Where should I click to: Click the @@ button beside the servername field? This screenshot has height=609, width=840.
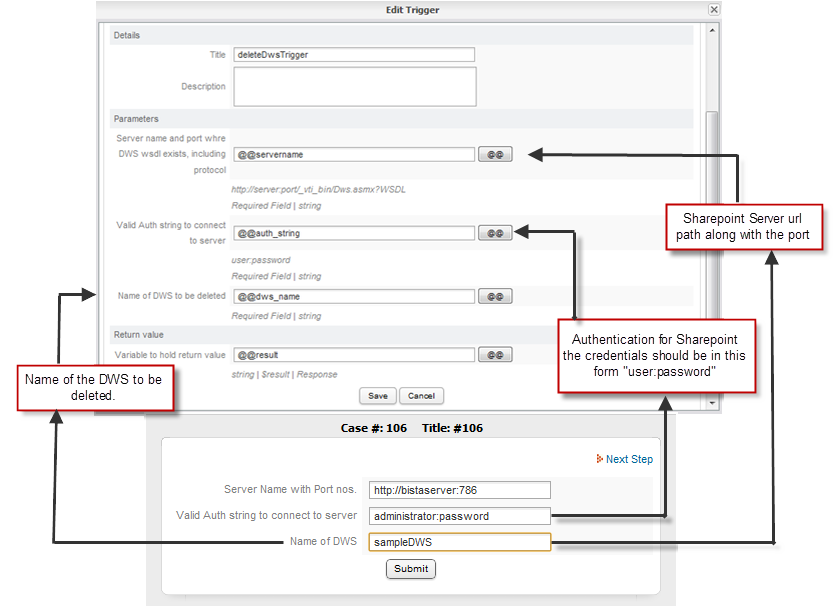[495, 155]
